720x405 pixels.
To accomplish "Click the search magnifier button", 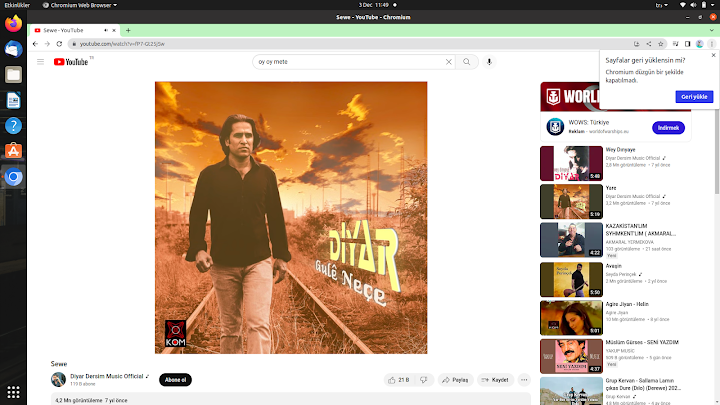I will [x=467, y=62].
